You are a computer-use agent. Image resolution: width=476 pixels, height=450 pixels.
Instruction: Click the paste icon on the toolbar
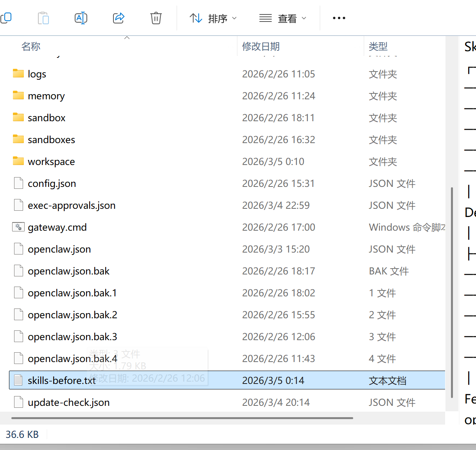pos(43,18)
